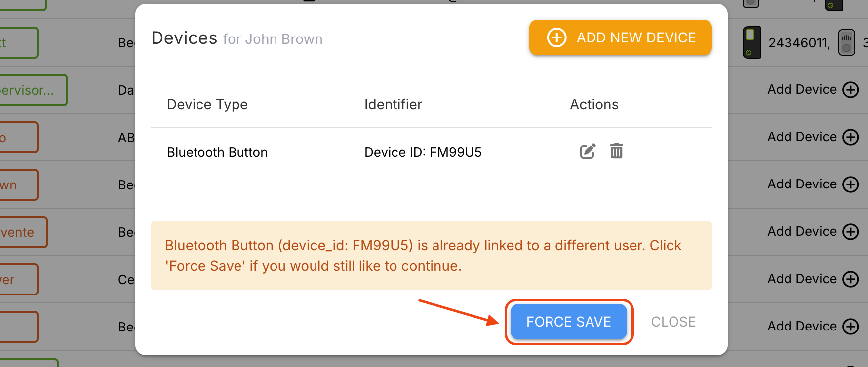Click the Device Type column header

pyautogui.click(x=207, y=104)
